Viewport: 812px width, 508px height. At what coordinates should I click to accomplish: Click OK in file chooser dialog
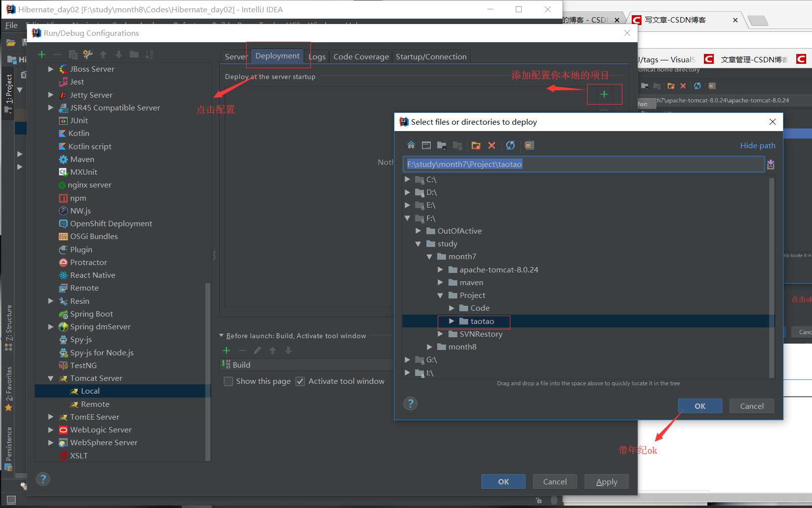(x=700, y=406)
